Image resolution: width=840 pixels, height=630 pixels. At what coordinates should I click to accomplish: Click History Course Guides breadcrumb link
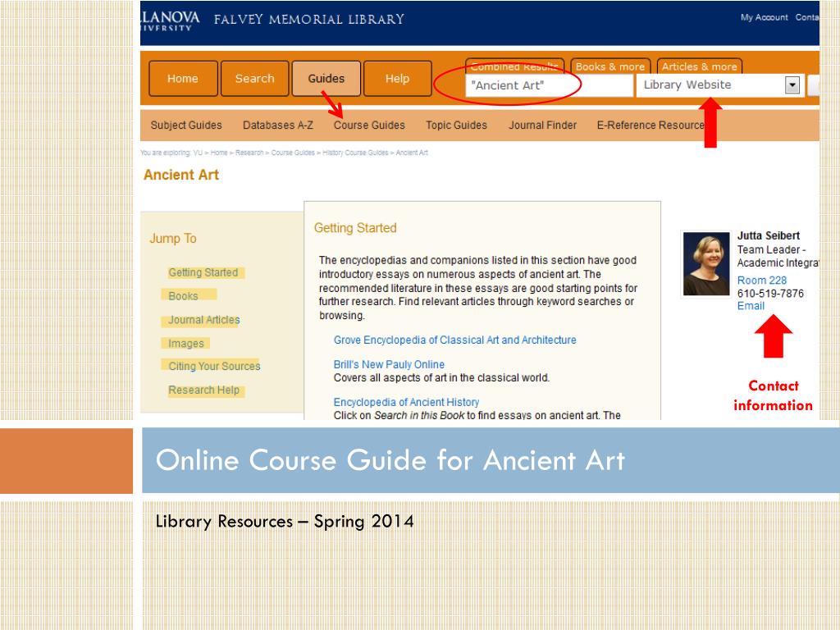[x=355, y=153]
